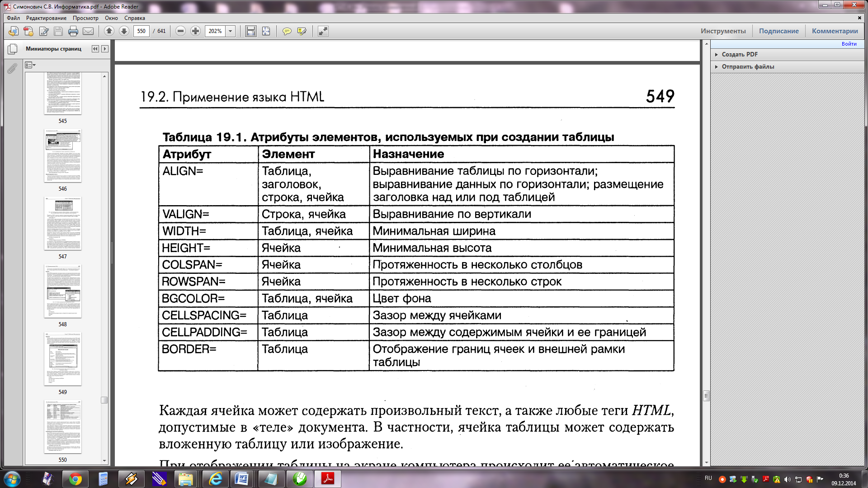Click heading text 19.2. Применение языка HTML
Viewport: 868px width, 488px height.
(232, 97)
